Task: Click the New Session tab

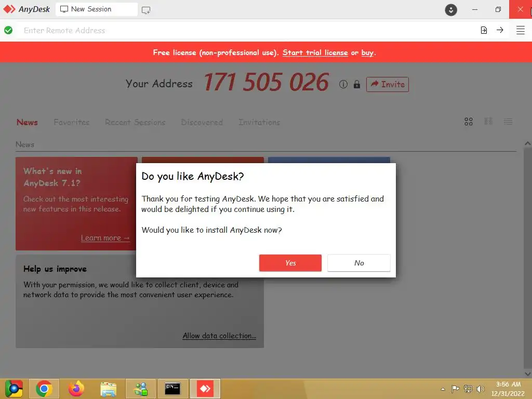Action: [x=97, y=9]
